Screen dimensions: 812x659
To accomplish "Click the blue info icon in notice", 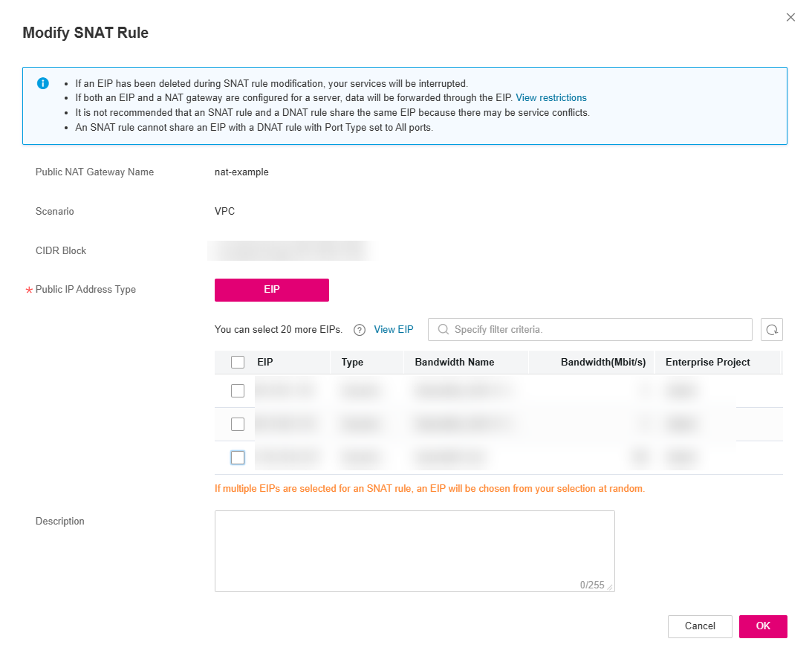I will click(x=43, y=83).
